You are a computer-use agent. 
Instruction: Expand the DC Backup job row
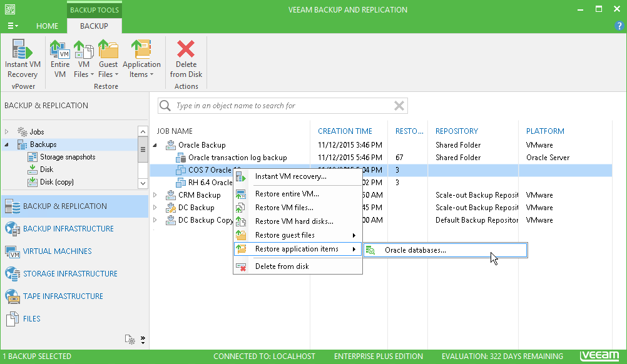click(155, 208)
